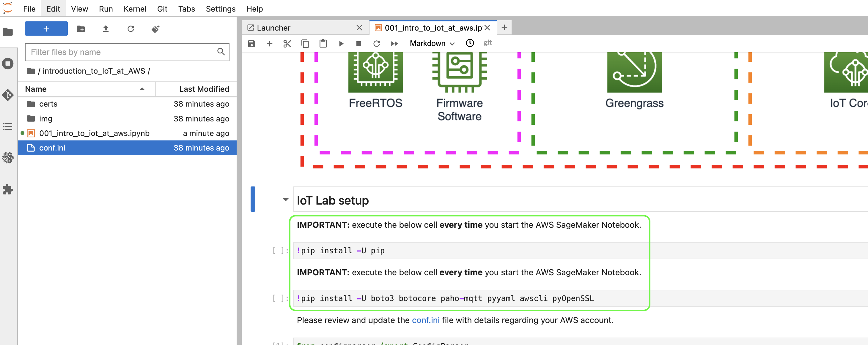Click the blue New Launcher plus button
This screenshot has width=868, height=345.
(46, 29)
